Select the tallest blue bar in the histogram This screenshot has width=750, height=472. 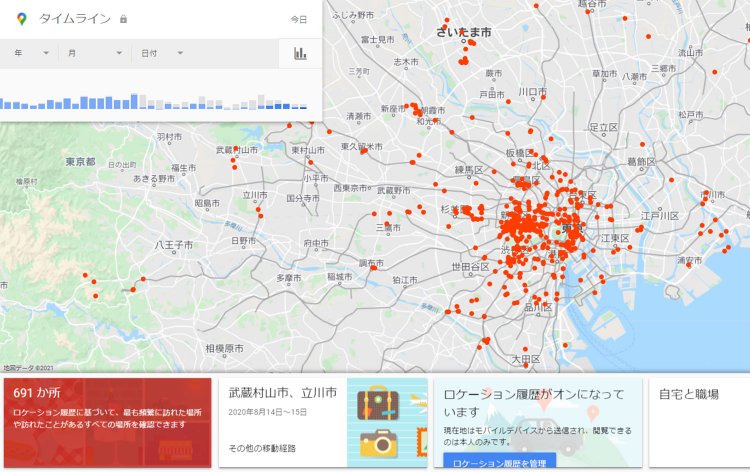pyautogui.click(x=134, y=101)
